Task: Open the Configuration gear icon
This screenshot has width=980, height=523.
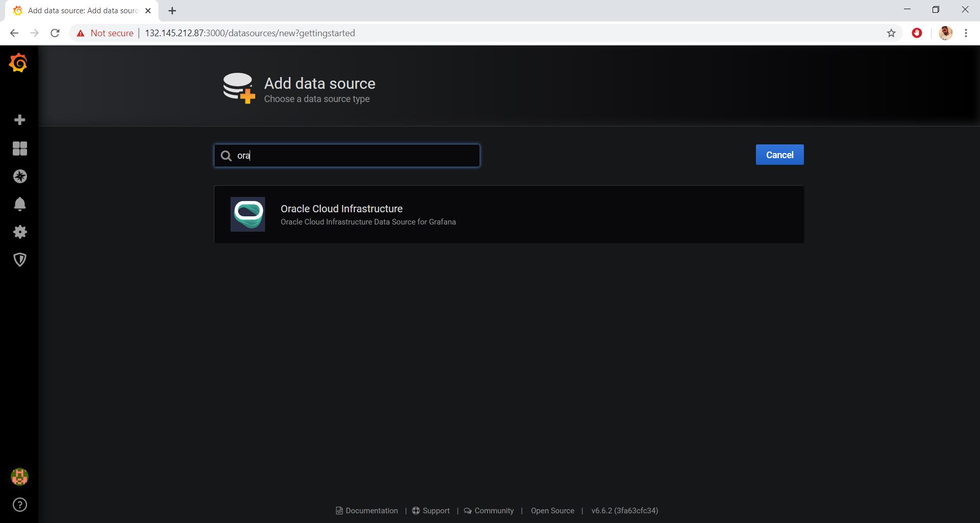Action: point(19,232)
